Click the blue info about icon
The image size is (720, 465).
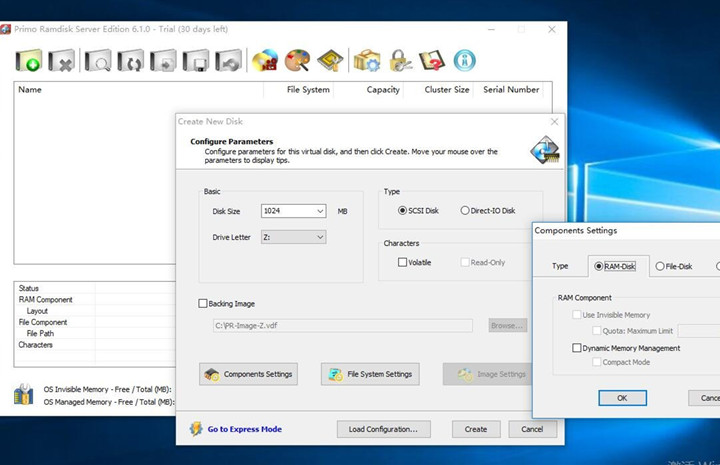click(464, 61)
